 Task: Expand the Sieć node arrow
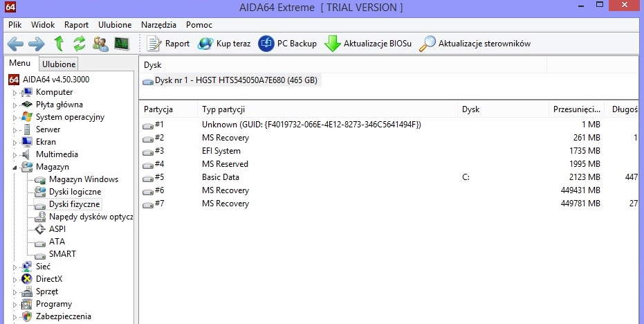(15, 267)
